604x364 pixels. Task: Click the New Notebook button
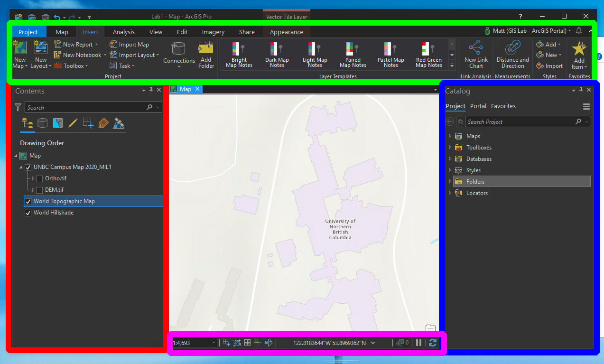coord(78,55)
